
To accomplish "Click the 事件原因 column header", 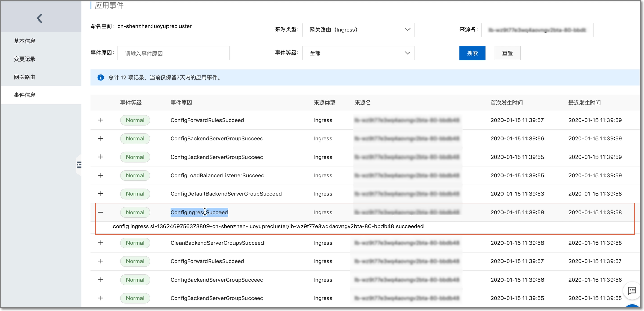I will click(x=181, y=103).
